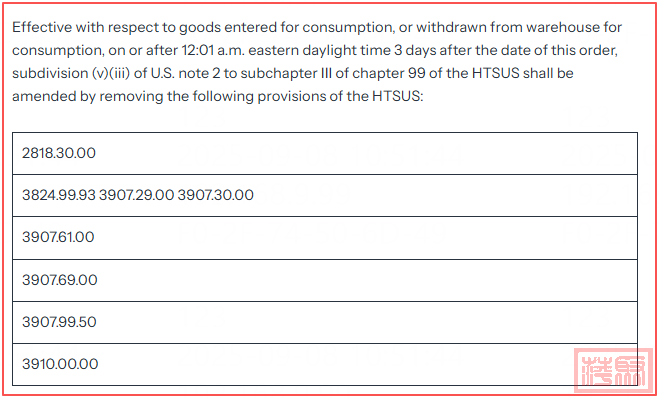
Task: Select the 2818.30.00 table row
Action: point(325,153)
